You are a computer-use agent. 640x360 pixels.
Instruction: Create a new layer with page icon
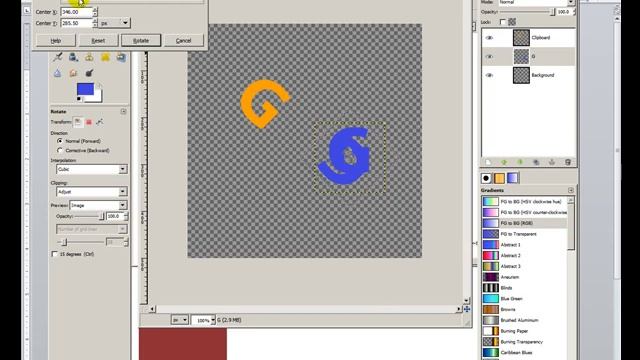(x=488, y=162)
